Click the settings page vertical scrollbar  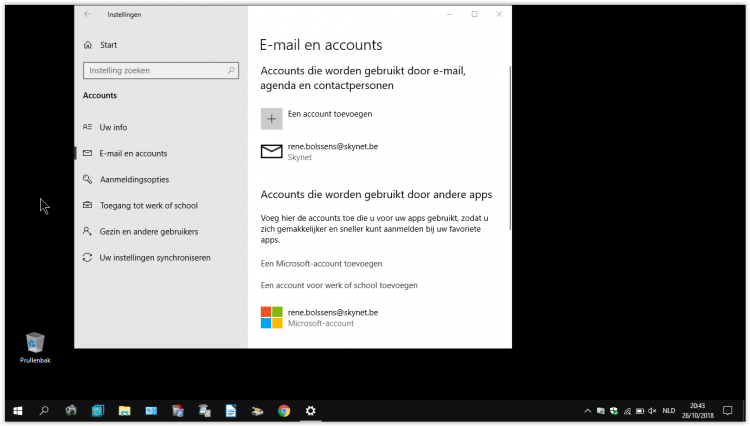[x=509, y=150]
